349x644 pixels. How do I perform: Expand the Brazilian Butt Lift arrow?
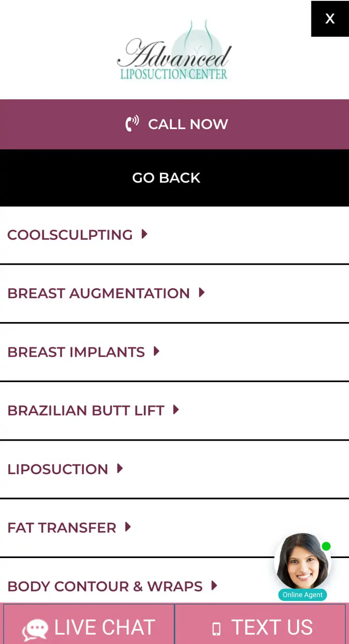click(176, 410)
